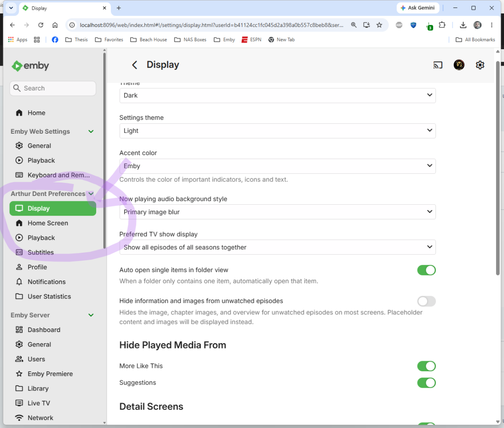Open the Theme dropdown set to Dark
Image resolution: width=504 pixels, height=428 pixels.
tap(278, 95)
